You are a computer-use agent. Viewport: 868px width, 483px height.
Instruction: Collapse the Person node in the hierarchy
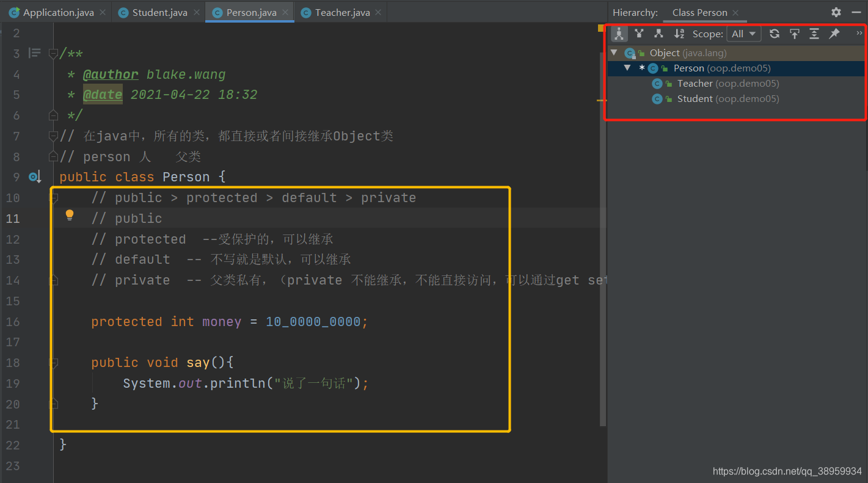pyautogui.click(x=627, y=68)
